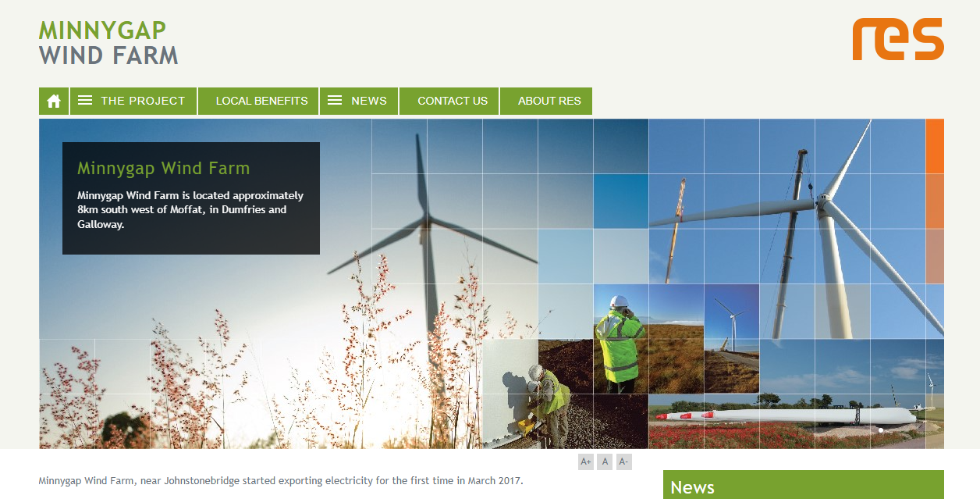Click the Minnygap Wind Farm banner overlay box
This screenshot has height=499, width=980.
point(190,198)
